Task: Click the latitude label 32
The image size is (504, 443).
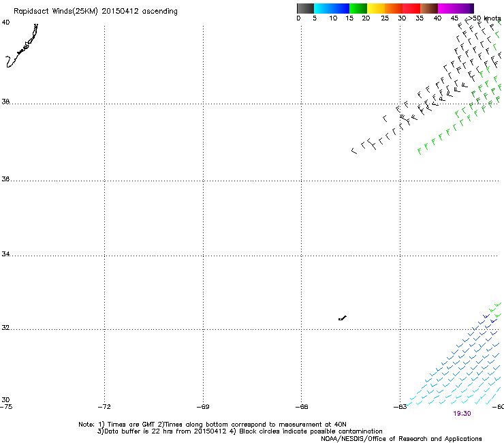Action: pyautogui.click(x=5, y=328)
